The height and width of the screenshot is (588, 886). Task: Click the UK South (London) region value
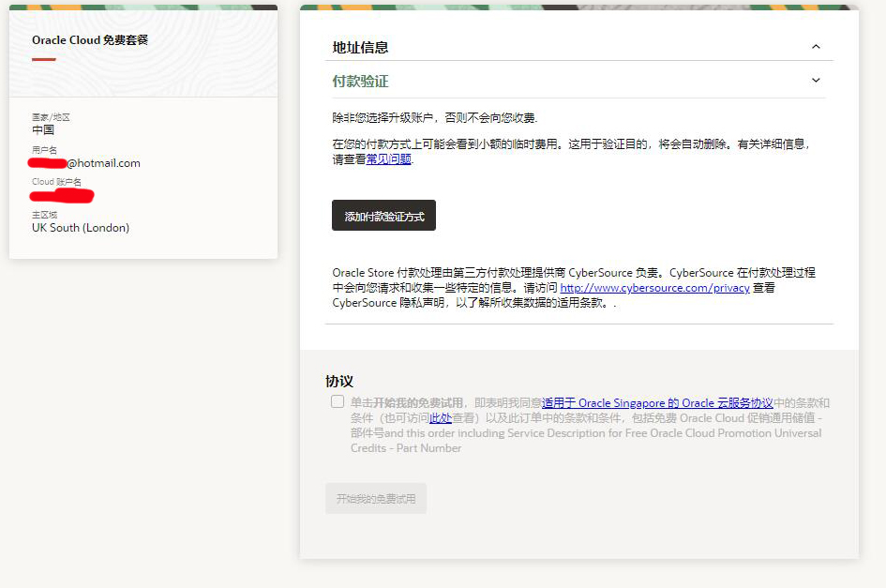[81, 228]
